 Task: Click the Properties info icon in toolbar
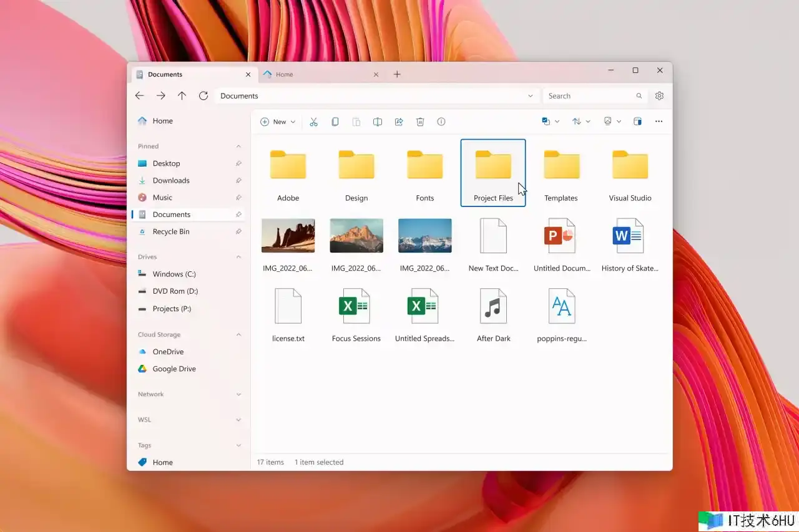click(x=441, y=122)
